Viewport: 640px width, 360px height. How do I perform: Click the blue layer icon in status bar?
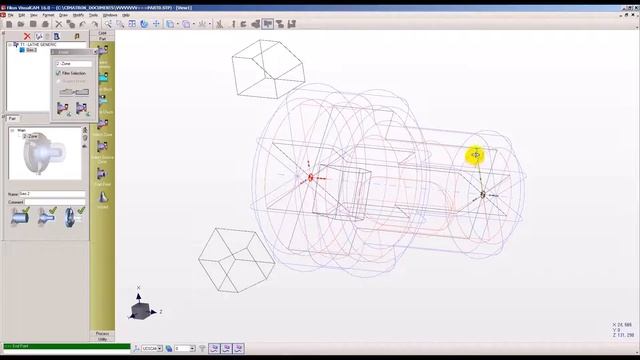(x=169, y=349)
